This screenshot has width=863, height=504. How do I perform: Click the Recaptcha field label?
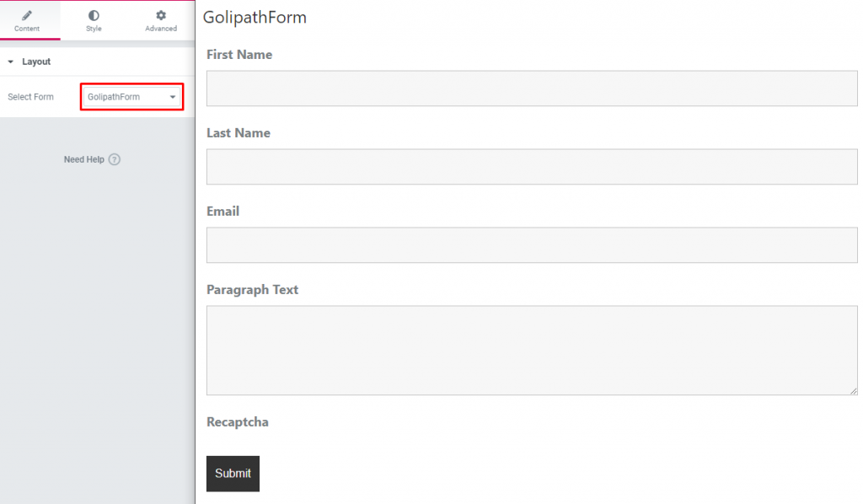click(x=237, y=422)
